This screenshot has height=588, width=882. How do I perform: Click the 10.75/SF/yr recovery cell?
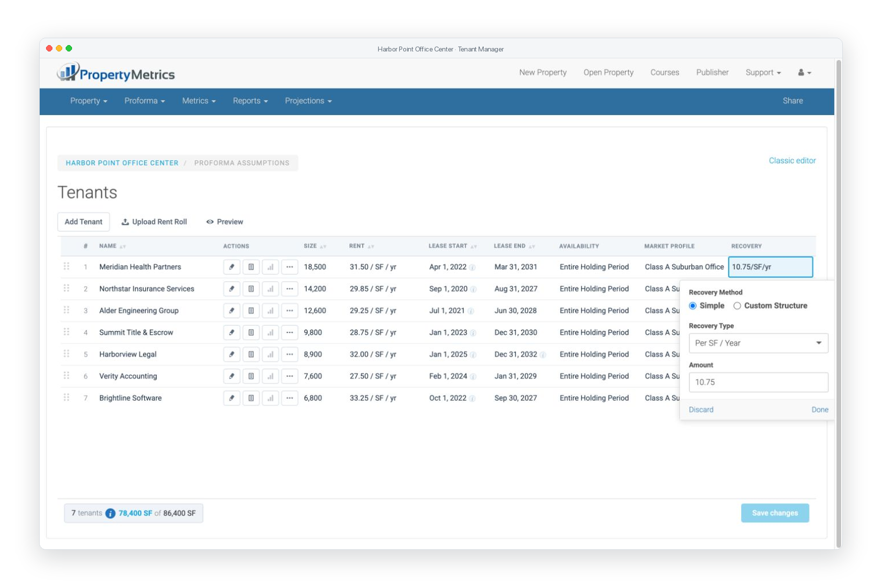(x=770, y=267)
